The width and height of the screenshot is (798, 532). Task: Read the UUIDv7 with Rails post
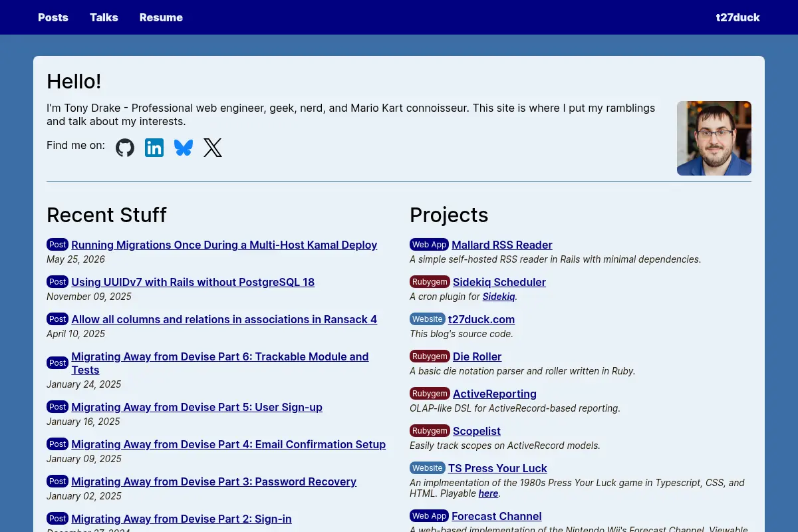click(x=193, y=282)
